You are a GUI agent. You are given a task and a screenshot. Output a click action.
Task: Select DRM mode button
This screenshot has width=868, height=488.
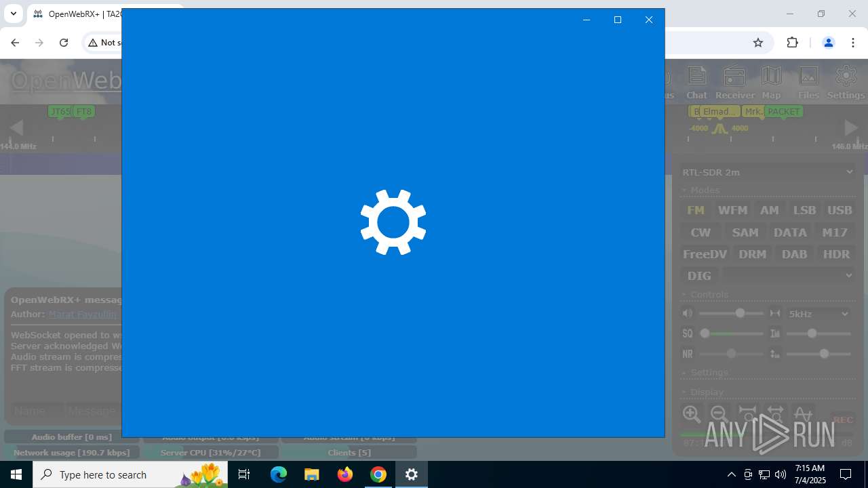753,254
